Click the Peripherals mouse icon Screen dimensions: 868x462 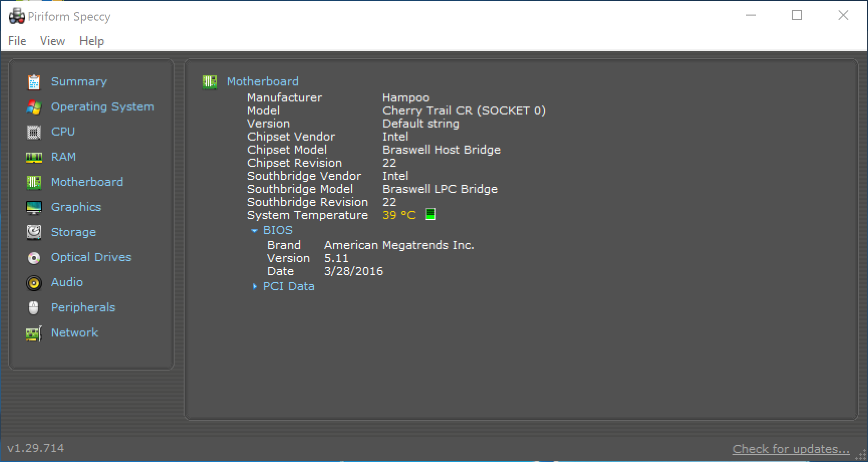(x=34, y=308)
